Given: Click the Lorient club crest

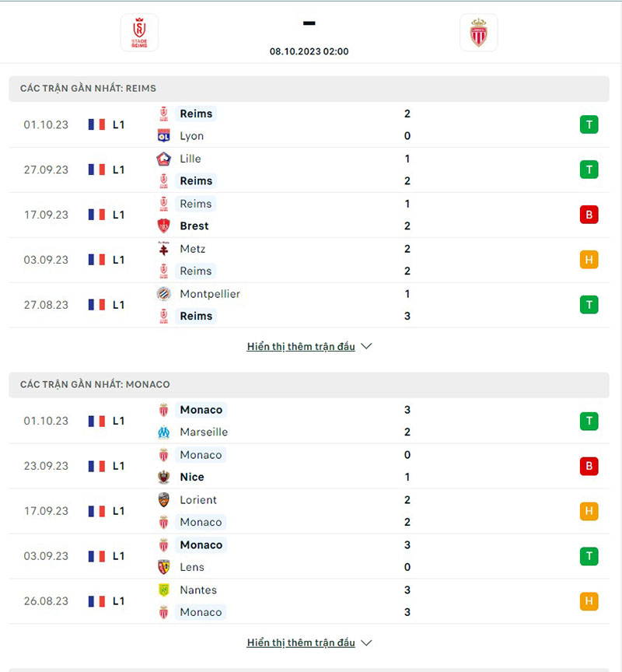Looking at the screenshot, I should (165, 500).
